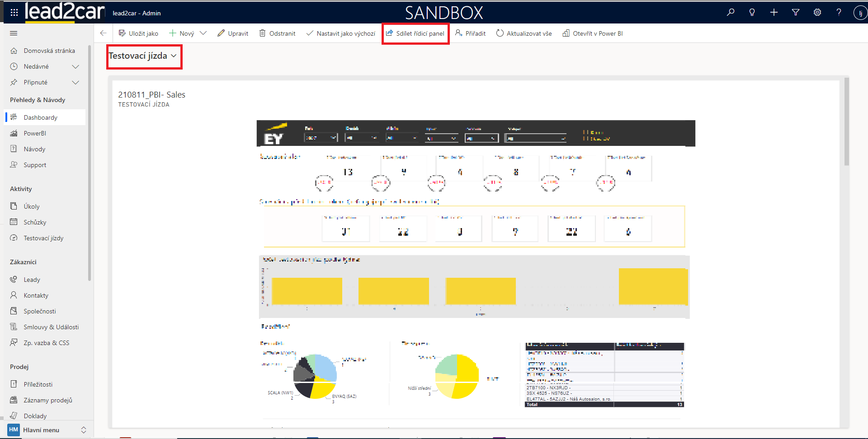Viewport: 868px width, 439px height.
Task: Click the plus quick-create icon
Action: (774, 13)
